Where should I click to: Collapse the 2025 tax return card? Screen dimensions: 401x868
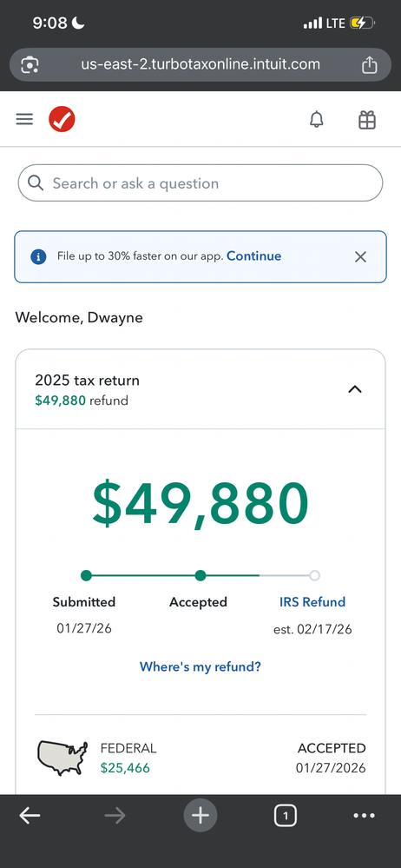click(354, 389)
